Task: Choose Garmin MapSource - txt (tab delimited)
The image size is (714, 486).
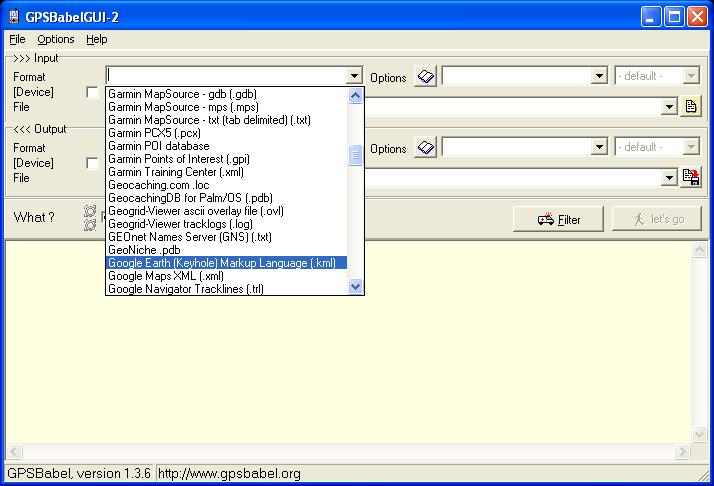Action: click(x=226, y=120)
